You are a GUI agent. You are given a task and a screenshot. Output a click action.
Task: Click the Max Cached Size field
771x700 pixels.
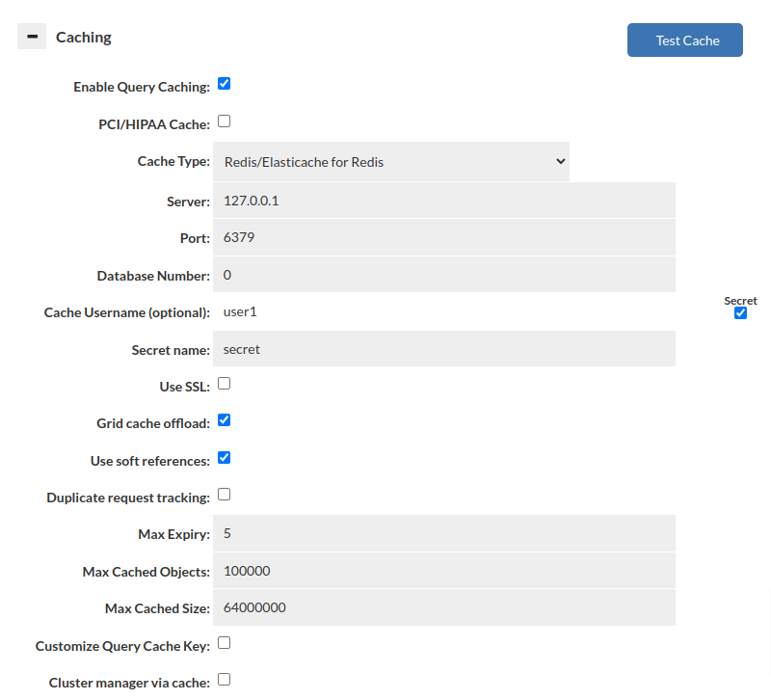tap(443, 607)
